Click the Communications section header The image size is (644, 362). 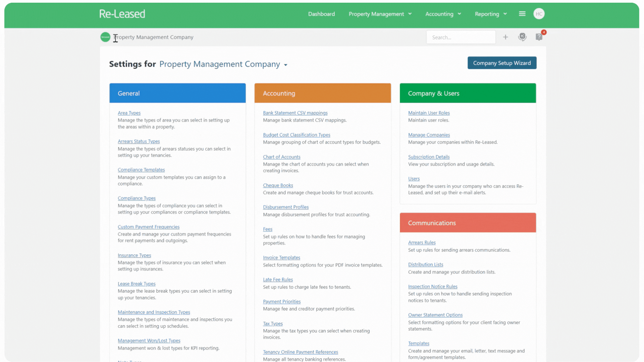(x=468, y=223)
